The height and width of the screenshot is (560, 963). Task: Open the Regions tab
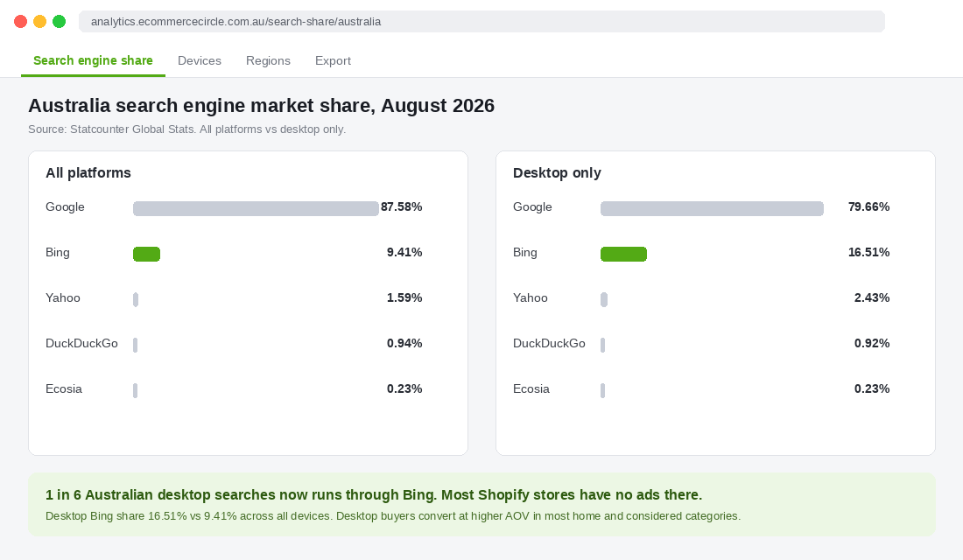(x=268, y=60)
